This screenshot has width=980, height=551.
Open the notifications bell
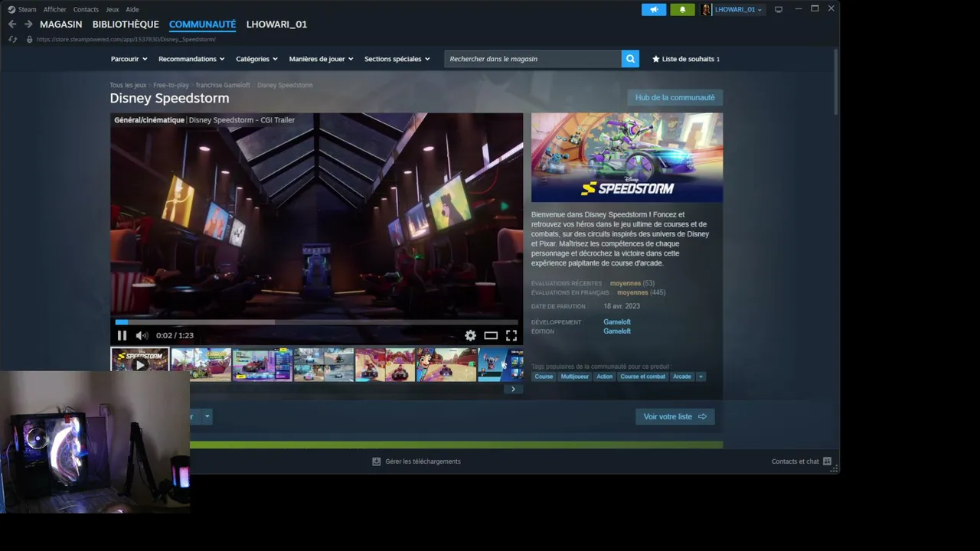click(x=682, y=9)
